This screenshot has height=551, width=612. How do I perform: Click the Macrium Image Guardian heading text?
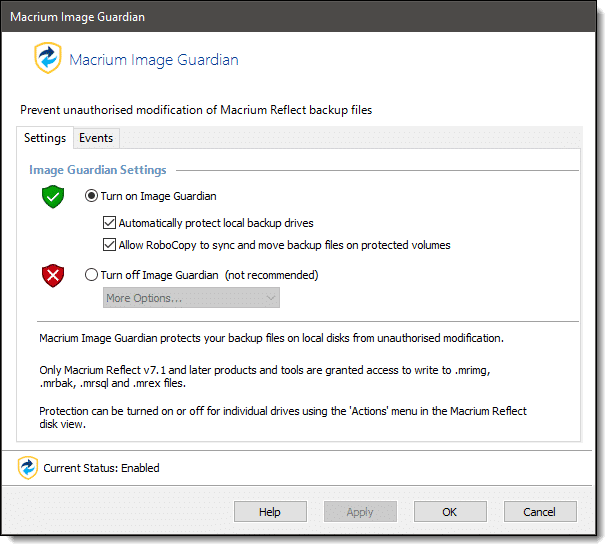point(154,60)
